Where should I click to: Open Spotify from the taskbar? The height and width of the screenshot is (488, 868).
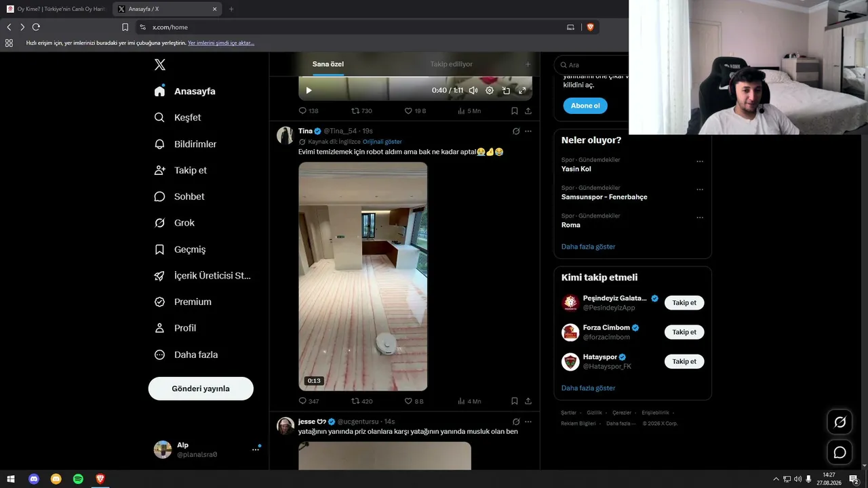pos(78,479)
